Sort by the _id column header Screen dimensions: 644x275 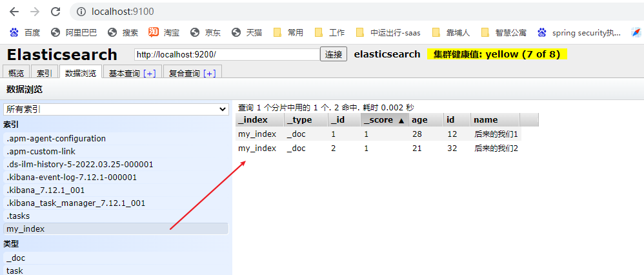[x=344, y=119]
